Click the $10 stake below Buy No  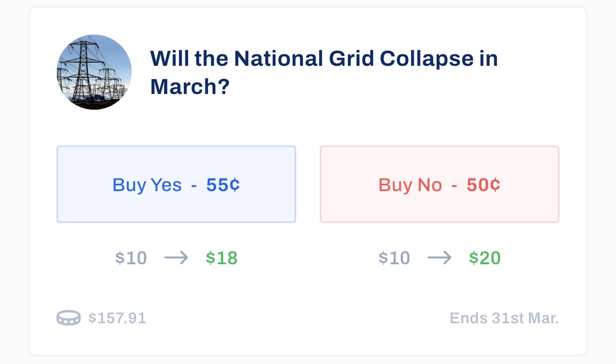[394, 258]
